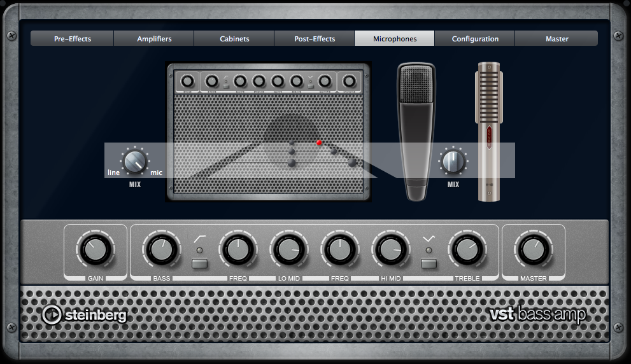Click the MASTER knob
Screen dimensions: 631x364
[533, 249]
